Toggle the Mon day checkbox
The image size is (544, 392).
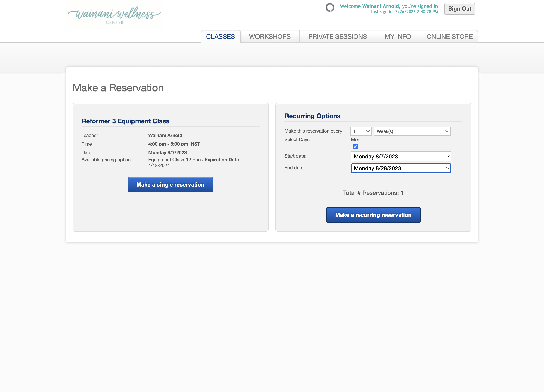pyautogui.click(x=355, y=146)
